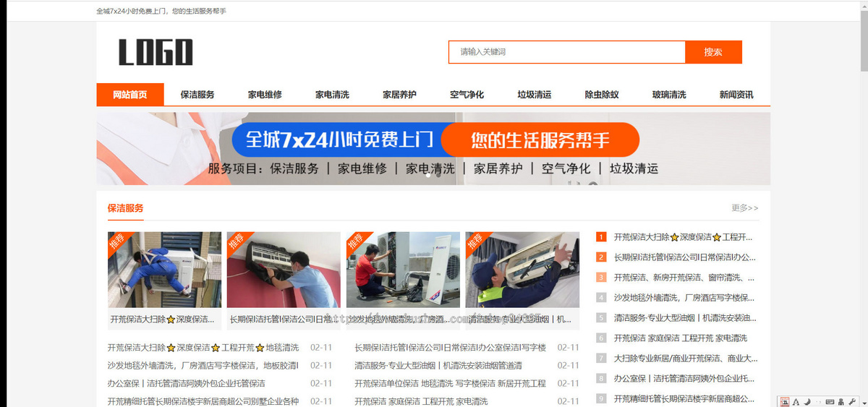Open the 网站首页 nav tab
The width and height of the screenshot is (868, 407).
tap(130, 95)
